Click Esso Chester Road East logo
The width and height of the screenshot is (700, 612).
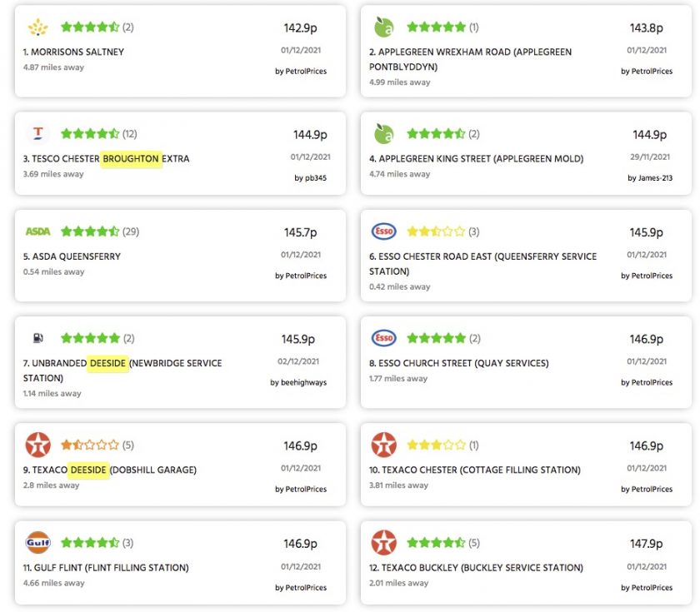pyautogui.click(x=383, y=231)
